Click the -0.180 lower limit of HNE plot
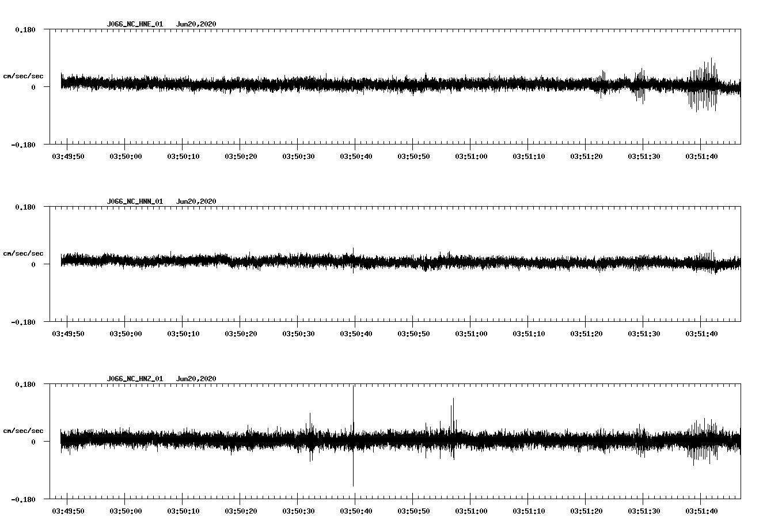 point(23,145)
